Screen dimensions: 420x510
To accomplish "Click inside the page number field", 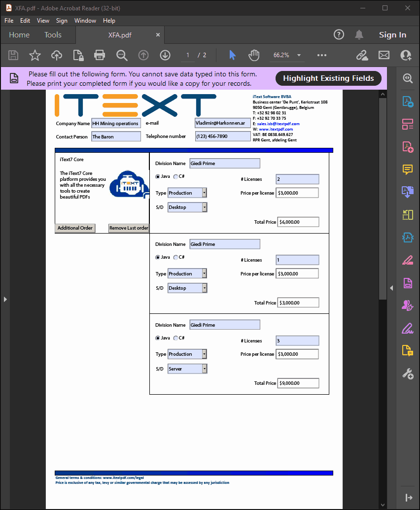I will (186, 55).
